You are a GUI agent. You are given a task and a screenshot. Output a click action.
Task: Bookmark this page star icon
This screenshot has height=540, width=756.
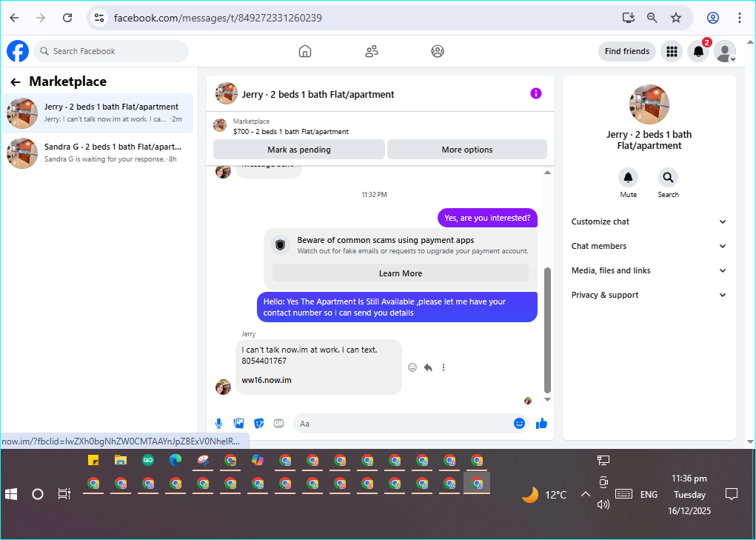(676, 18)
